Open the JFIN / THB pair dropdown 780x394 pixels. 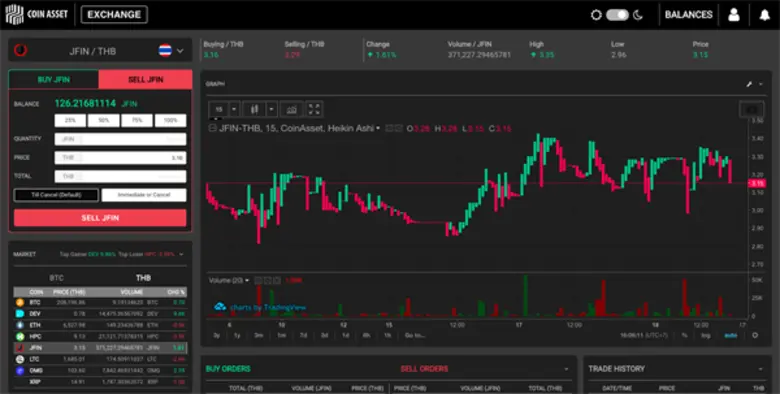tap(180, 51)
